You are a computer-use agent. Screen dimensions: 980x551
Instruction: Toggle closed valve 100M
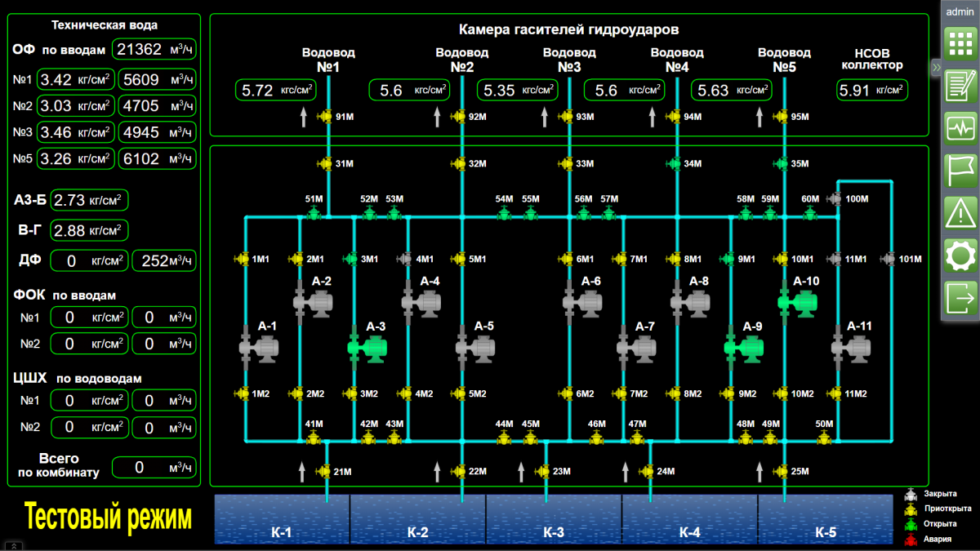[x=835, y=199]
